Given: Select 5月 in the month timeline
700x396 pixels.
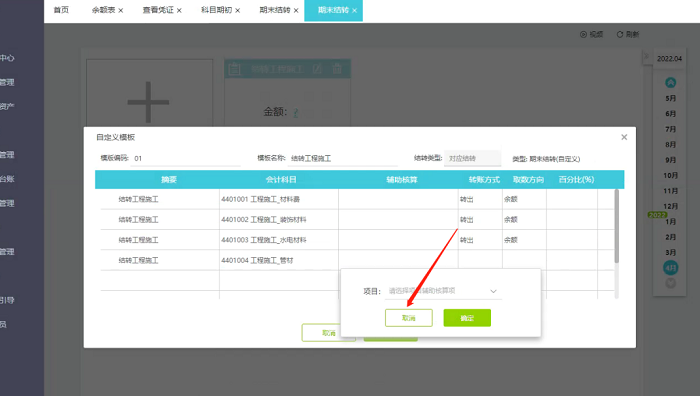Looking at the screenshot, I should 670,98.
